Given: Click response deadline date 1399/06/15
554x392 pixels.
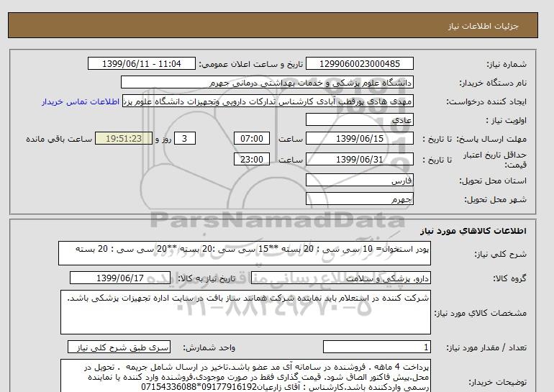Looking at the screenshot, I should pos(360,139).
